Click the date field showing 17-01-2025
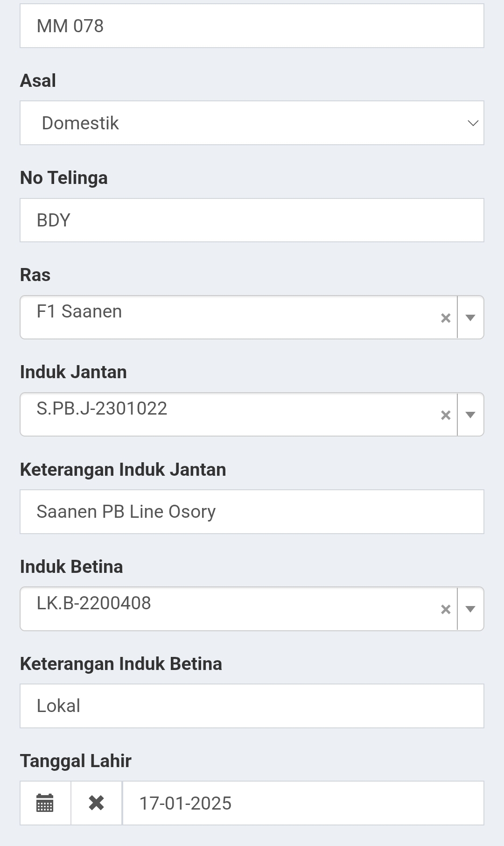The width and height of the screenshot is (504, 846). 302,803
